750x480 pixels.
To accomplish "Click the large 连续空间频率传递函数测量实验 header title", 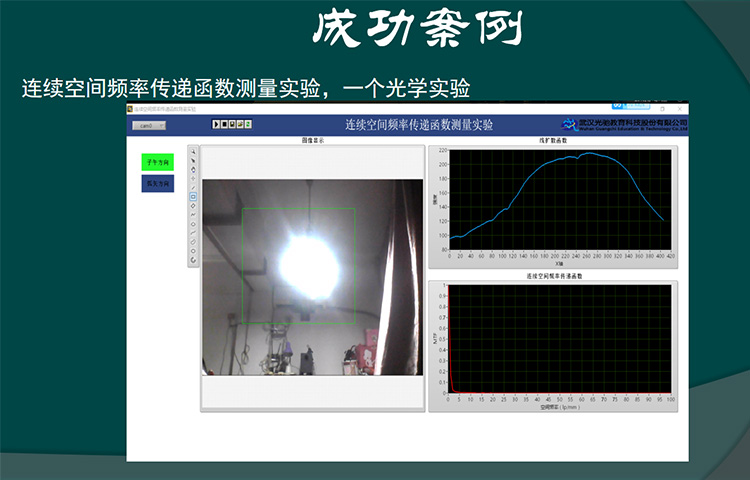I will [419, 125].
